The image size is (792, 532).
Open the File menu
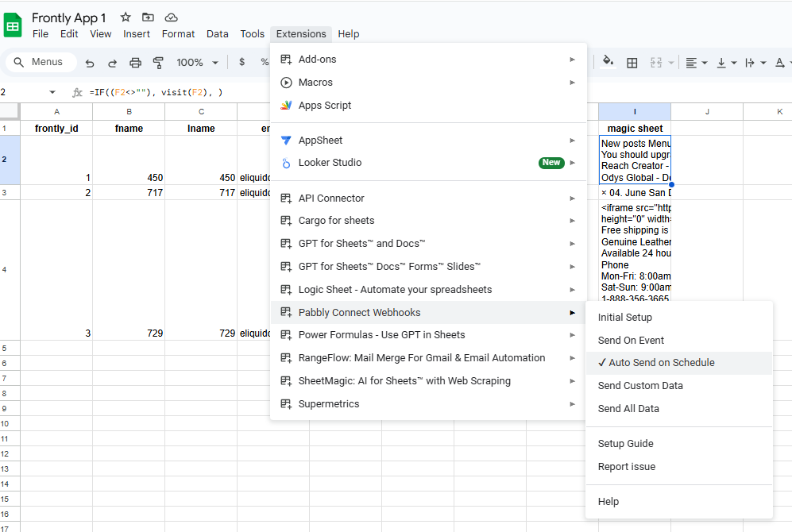coord(41,34)
